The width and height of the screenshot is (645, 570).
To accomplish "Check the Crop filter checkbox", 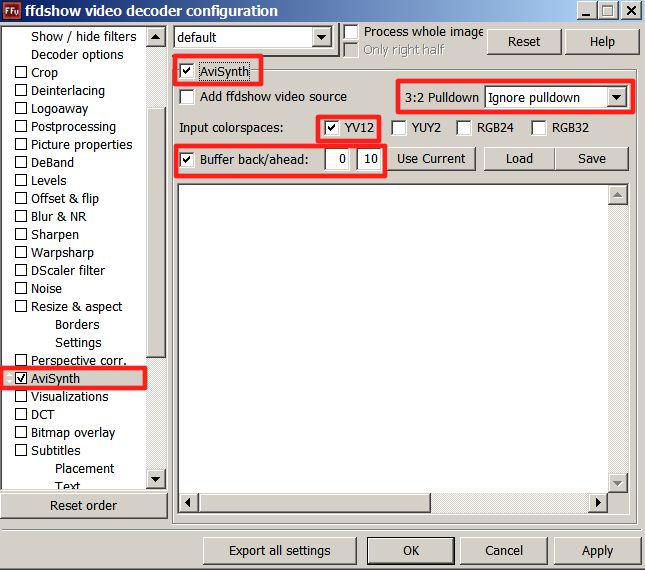I will 21,72.
